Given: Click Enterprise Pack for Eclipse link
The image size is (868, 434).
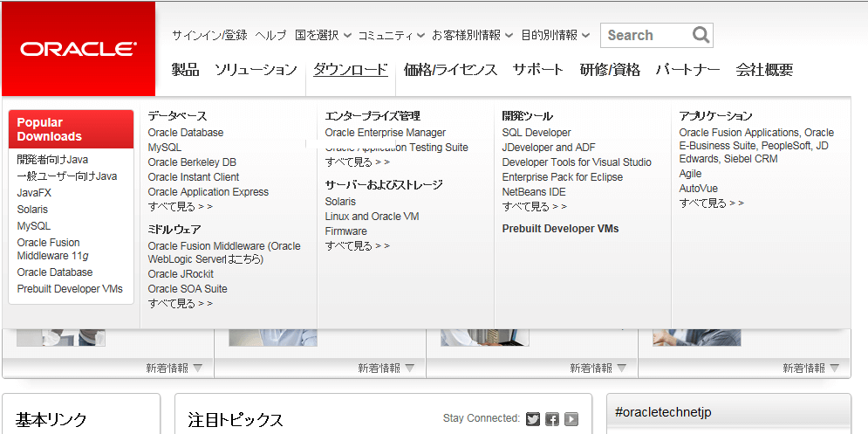Looking at the screenshot, I should point(563,176).
